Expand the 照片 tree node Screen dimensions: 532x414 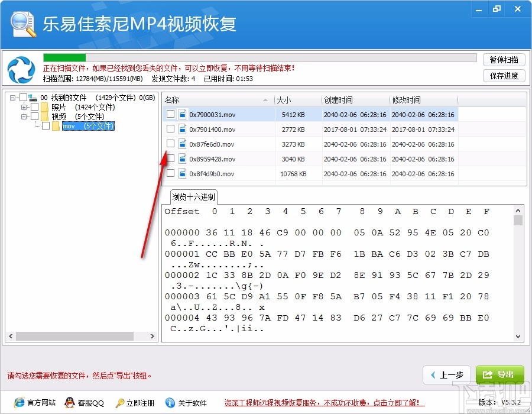coord(23,107)
